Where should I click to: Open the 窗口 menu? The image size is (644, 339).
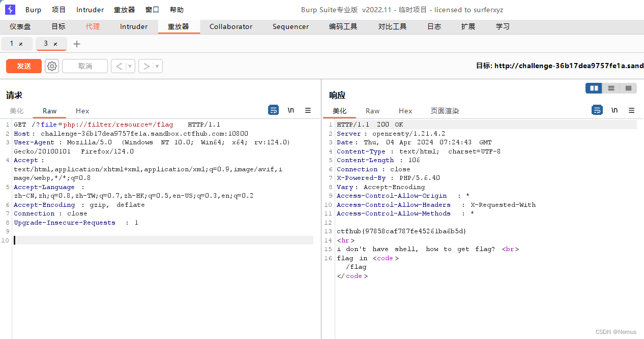pos(152,10)
